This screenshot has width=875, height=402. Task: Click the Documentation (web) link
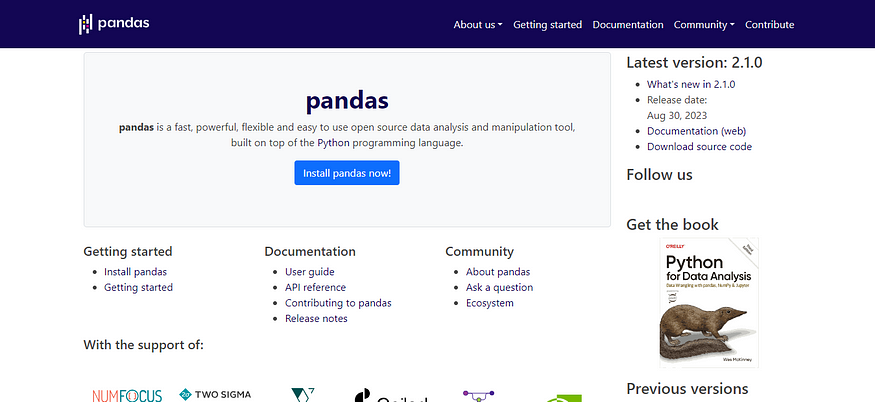(695, 131)
